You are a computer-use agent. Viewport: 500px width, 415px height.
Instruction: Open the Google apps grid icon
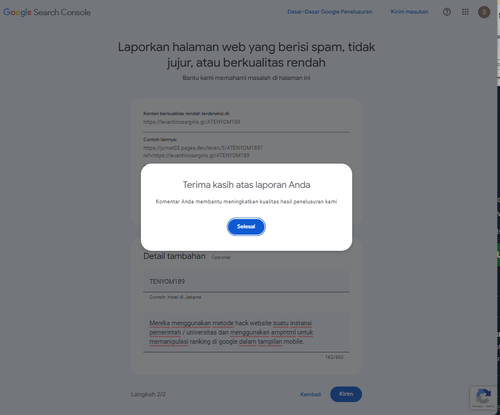(465, 12)
